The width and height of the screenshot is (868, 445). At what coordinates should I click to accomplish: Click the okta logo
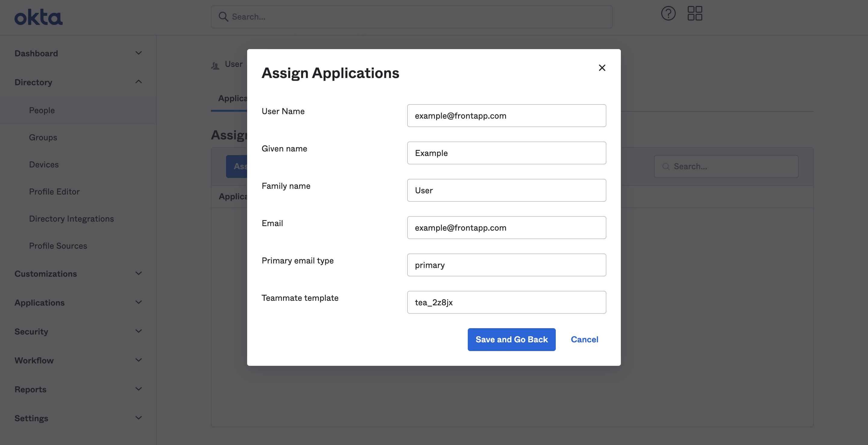(x=38, y=17)
